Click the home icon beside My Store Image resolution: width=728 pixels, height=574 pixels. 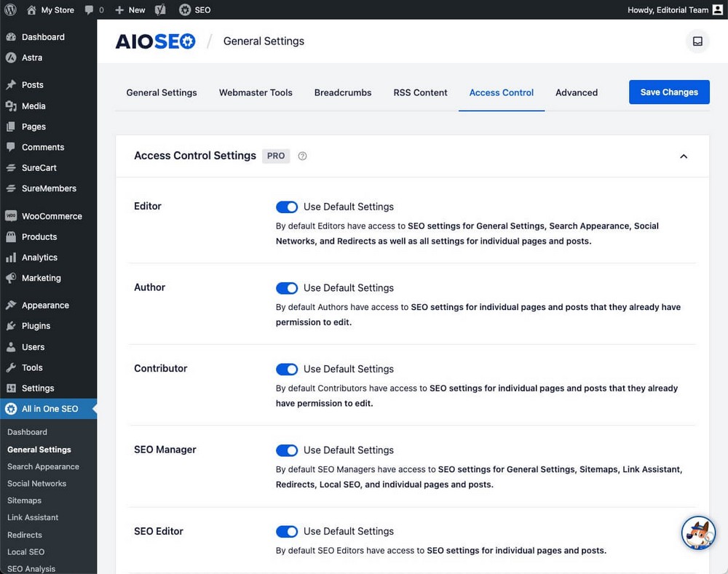31,9
